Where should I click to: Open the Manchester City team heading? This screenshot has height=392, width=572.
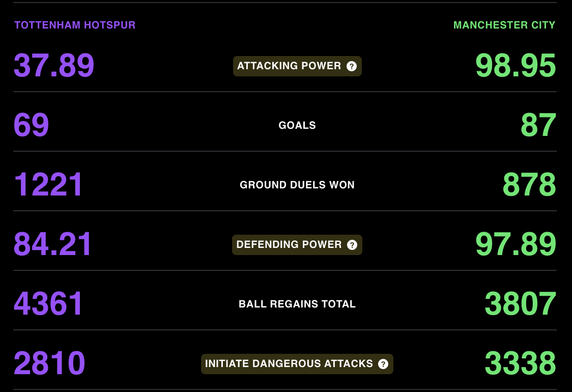504,25
